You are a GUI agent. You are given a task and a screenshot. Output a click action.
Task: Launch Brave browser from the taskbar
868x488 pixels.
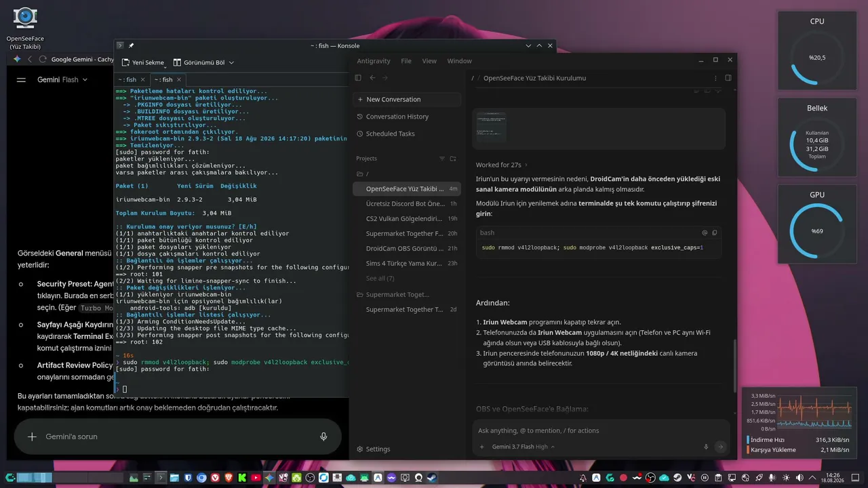[x=229, y=478]
